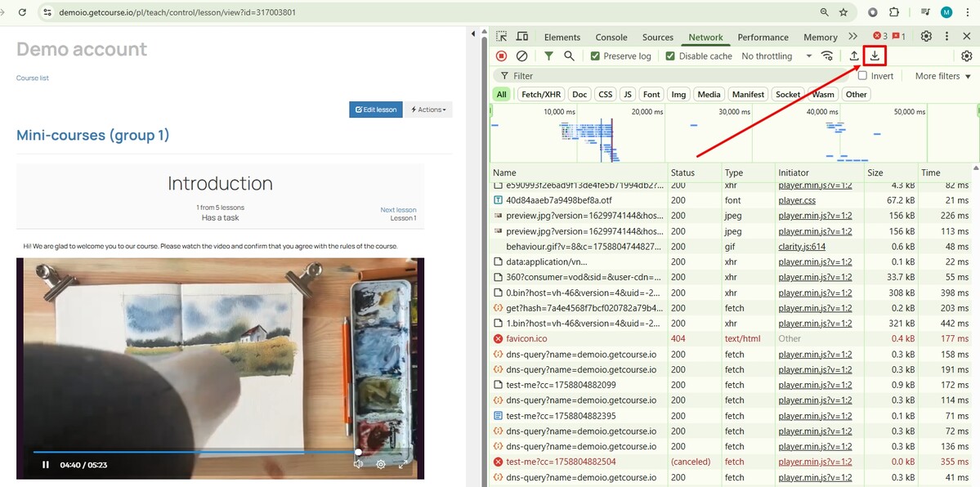Stop recording network log

point(501,56)
